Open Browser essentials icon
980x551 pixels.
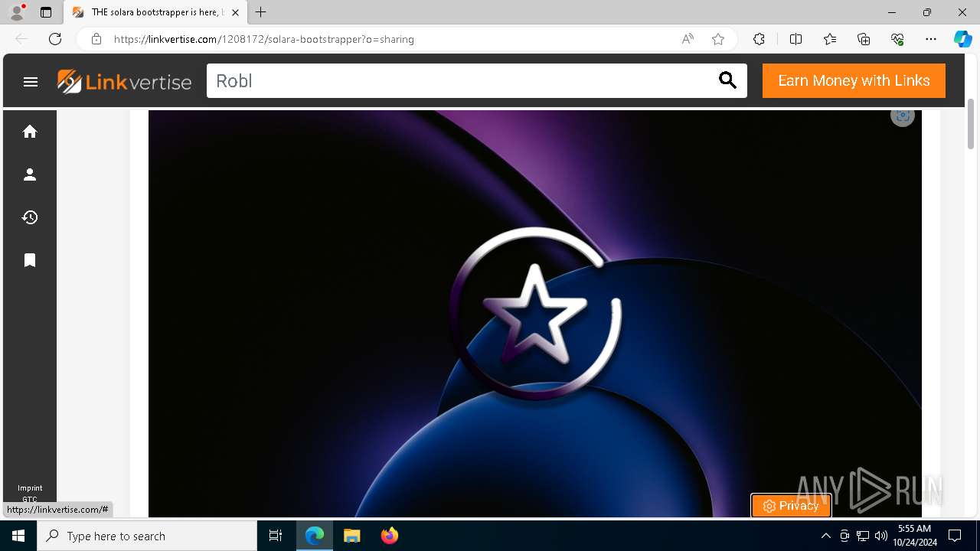897,39
